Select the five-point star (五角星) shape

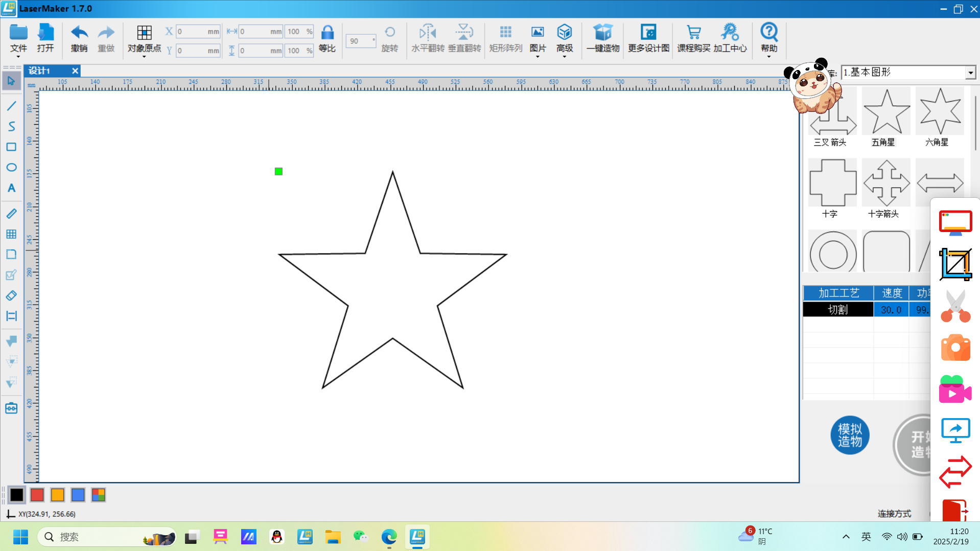click(886, 117)
